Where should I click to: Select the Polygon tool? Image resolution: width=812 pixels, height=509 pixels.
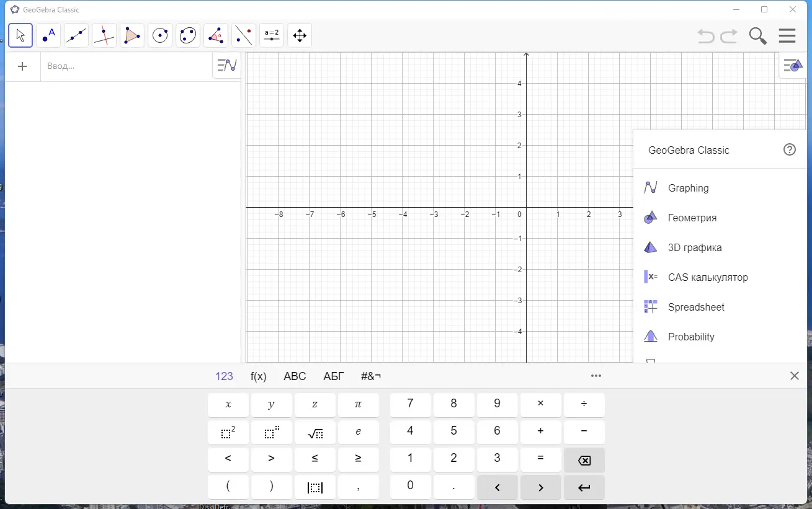[x=132, y=35]
